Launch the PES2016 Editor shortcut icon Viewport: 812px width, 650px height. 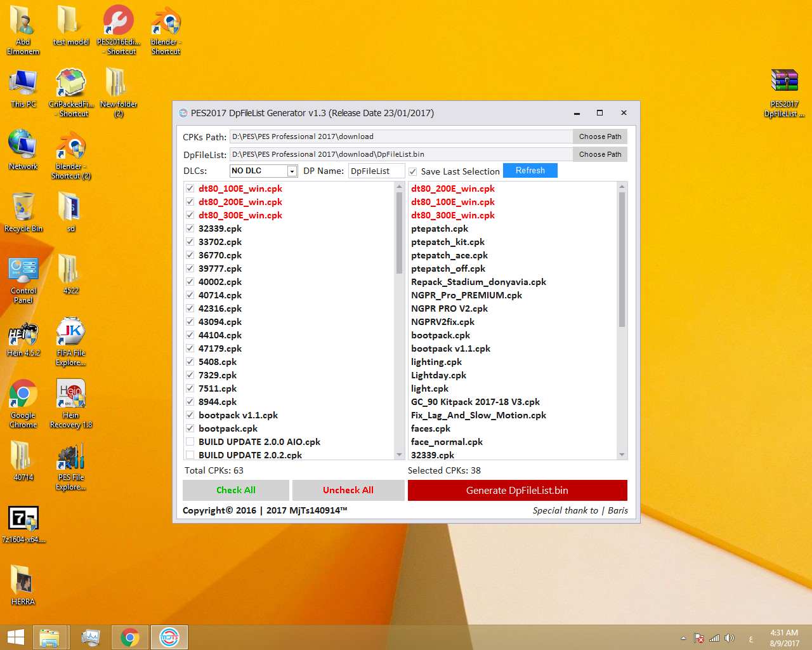[x=118, y=30]
